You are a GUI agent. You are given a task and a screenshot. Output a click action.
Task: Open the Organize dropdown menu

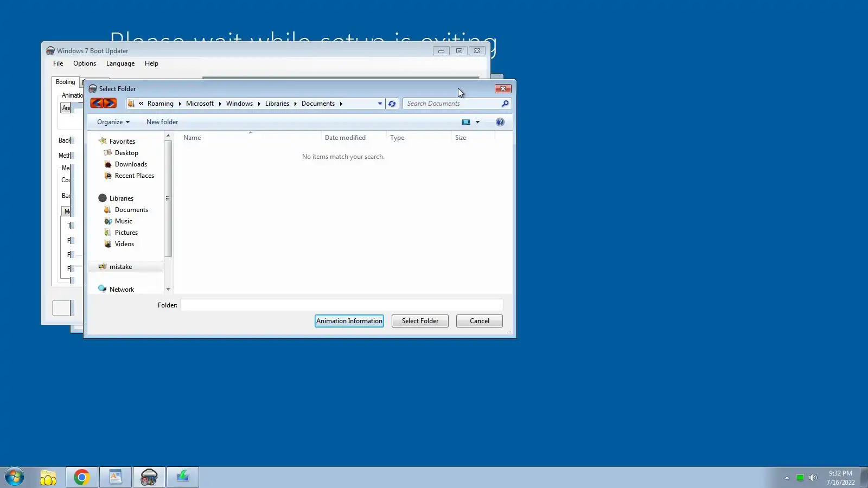point(113,122)
